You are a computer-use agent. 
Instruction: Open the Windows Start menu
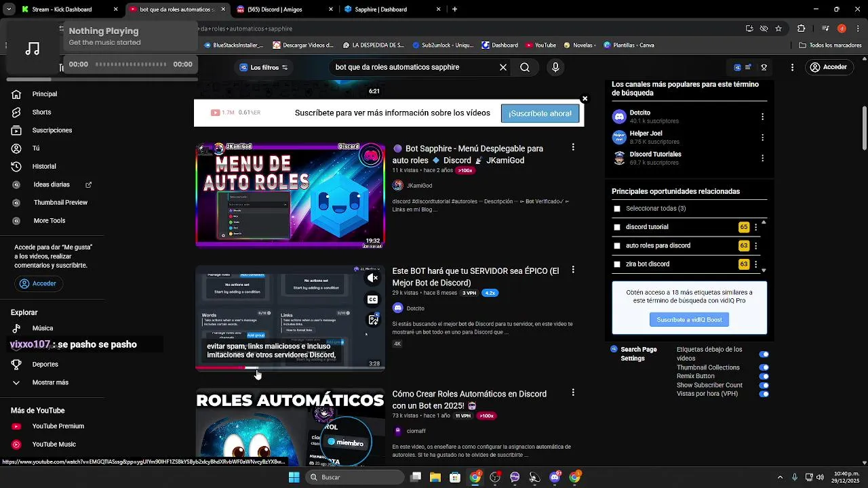click(294, 477)
